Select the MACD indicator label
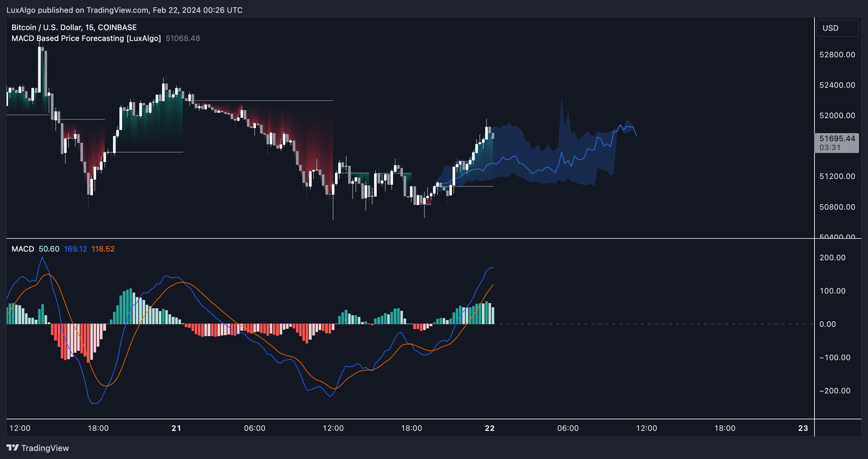The height and width of the screenshot is (459, 868). [22, 249]
